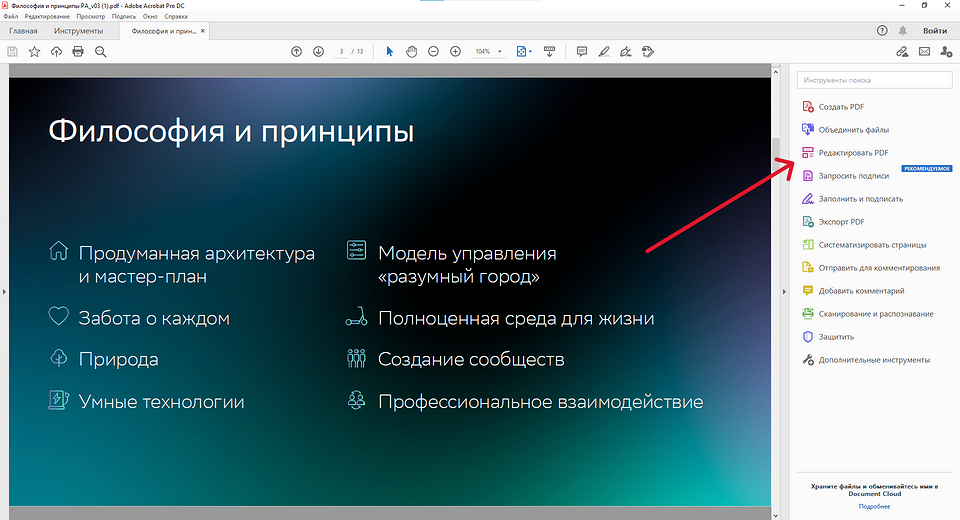This screenshot has width=960, height=520.
Task: Open the zoom percentage dropdown
Action: click(490, 51)
